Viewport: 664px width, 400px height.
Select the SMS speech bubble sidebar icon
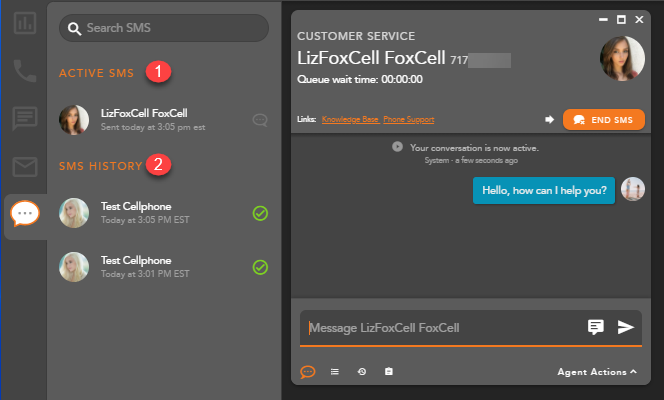24,214
